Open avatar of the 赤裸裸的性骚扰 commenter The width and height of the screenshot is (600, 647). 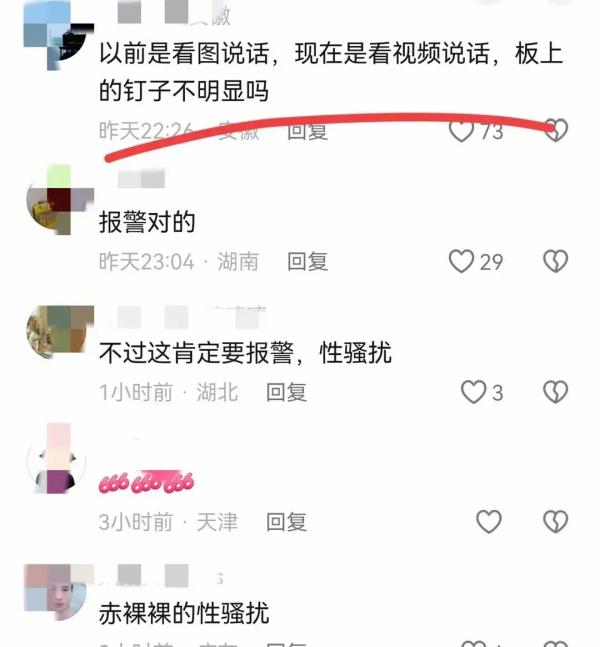tap(57, 593)
